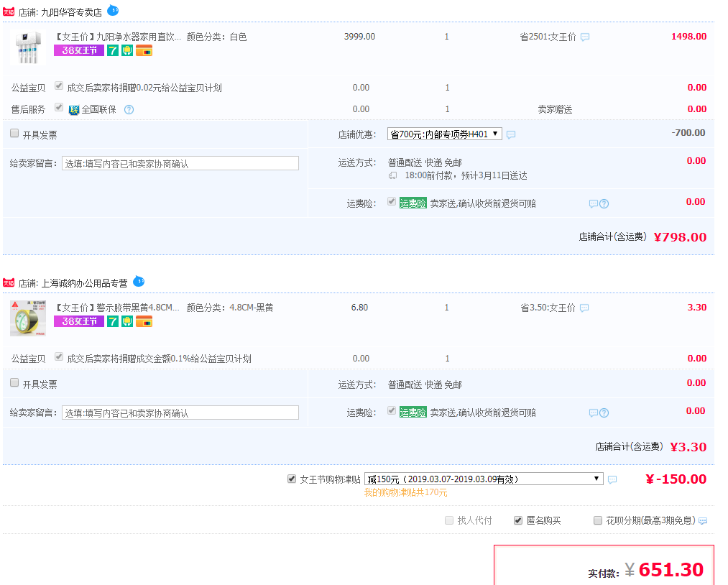This screenshot has height=585, width=728.
Task: Open 店铺优惠 省700元 coupon dropdown
Action: point(444,134)
